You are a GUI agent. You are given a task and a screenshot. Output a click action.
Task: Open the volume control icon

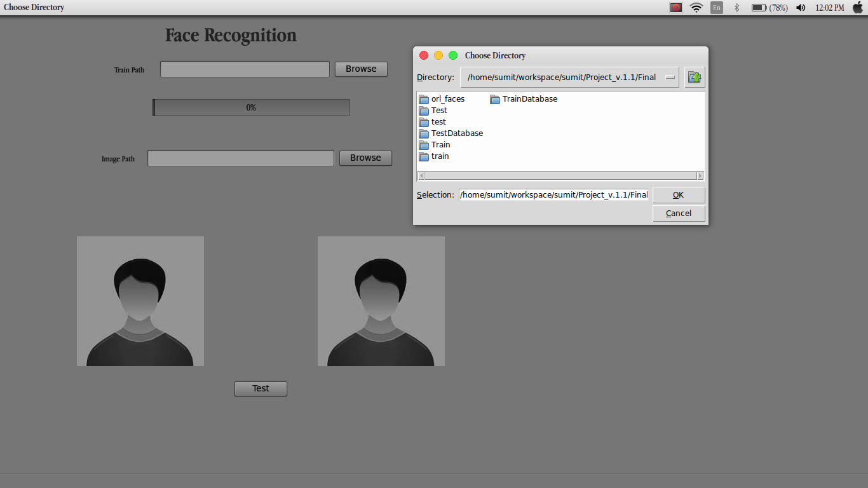801,8
